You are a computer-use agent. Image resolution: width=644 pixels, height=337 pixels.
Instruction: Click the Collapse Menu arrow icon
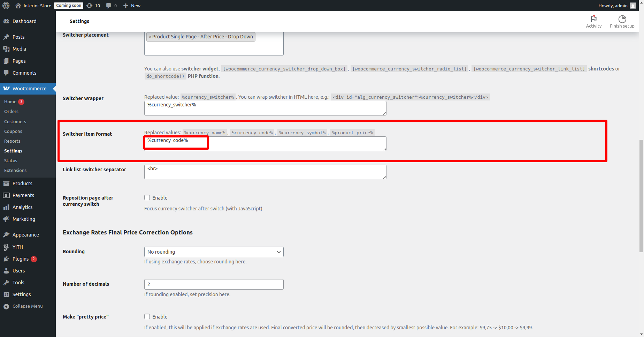click(x=6, y=306)
